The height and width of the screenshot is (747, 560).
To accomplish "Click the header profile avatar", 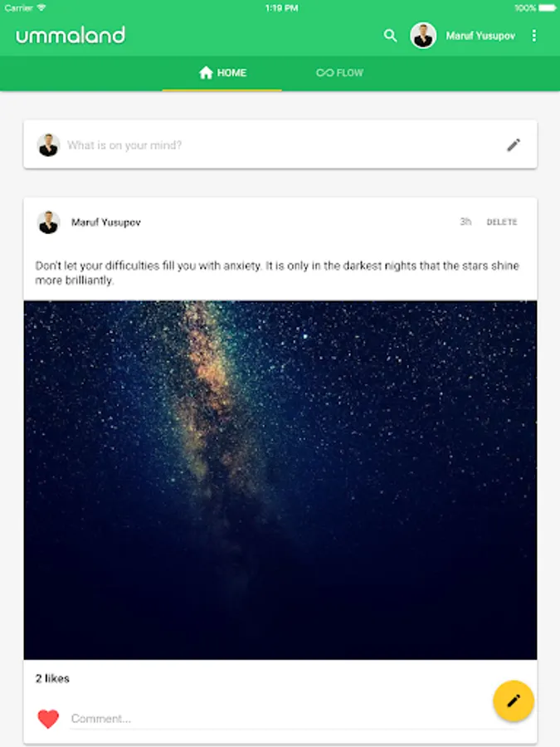I will point(423,36).
